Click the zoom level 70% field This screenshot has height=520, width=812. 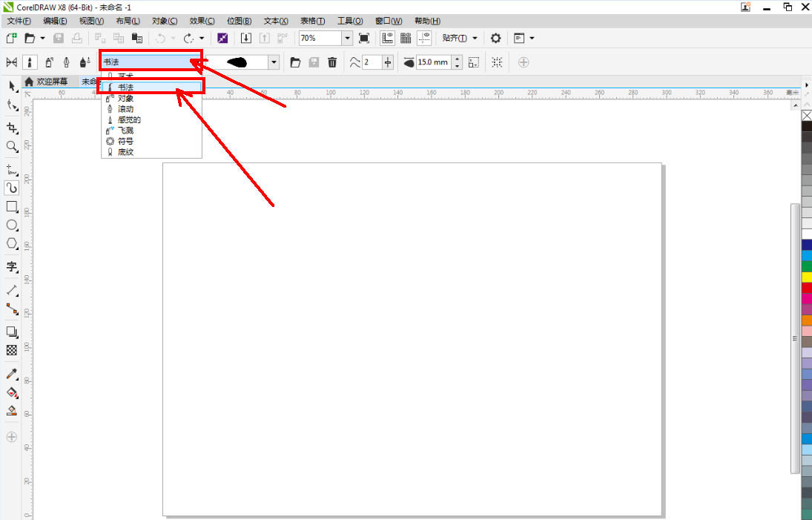coord(320,38)
